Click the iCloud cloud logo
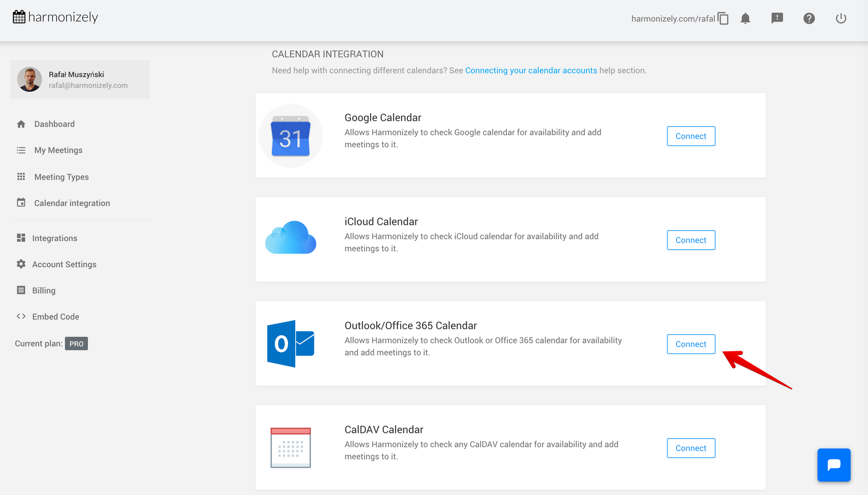This screenshot has height=495, width=868. tap(290, 238)
